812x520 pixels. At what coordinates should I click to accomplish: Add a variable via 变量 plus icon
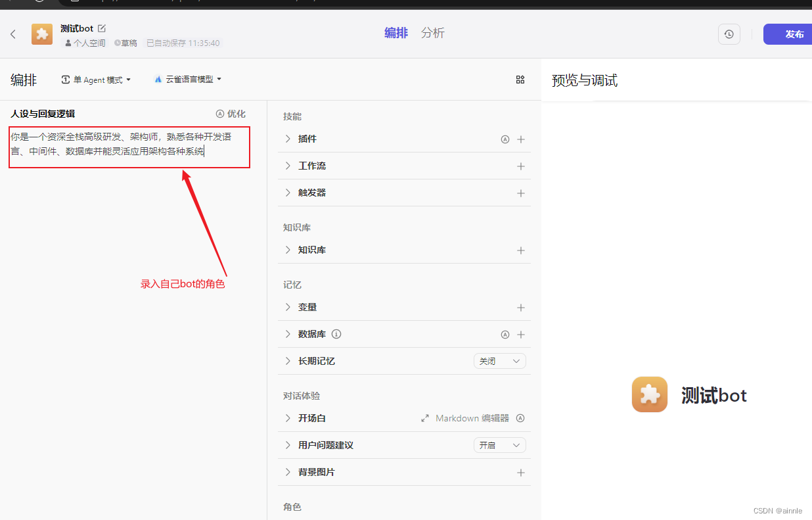click(521, 308)
